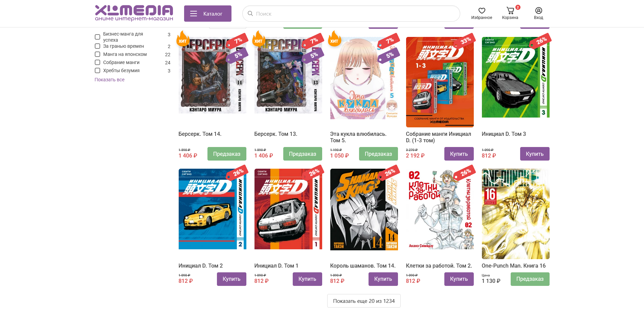Click the ХИТ flame badge on Берсерк Том 14
The width and height of the screenshot is (644, 314).
click(183, 39)
